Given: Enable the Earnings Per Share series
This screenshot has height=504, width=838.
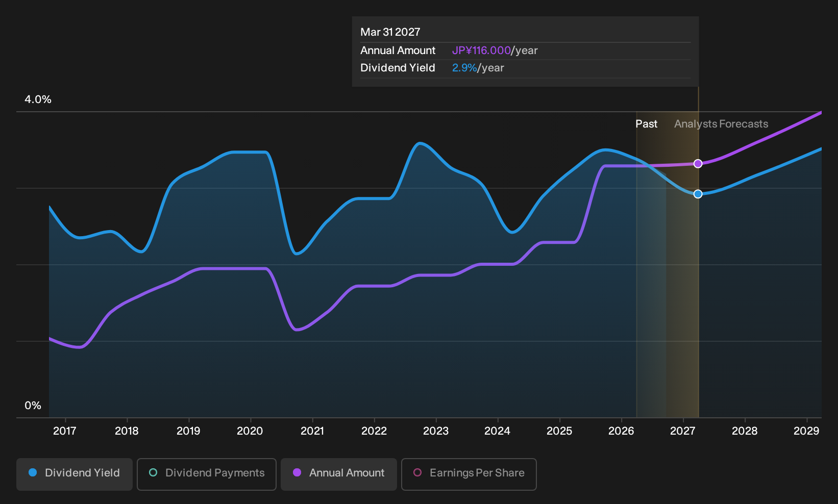Looking at the screenshot, I should [469, 474].
